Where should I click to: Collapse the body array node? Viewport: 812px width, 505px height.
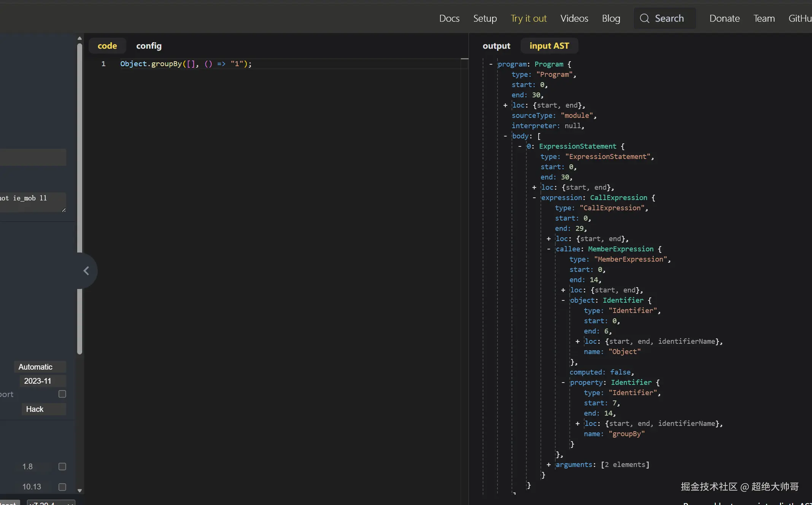505,136
